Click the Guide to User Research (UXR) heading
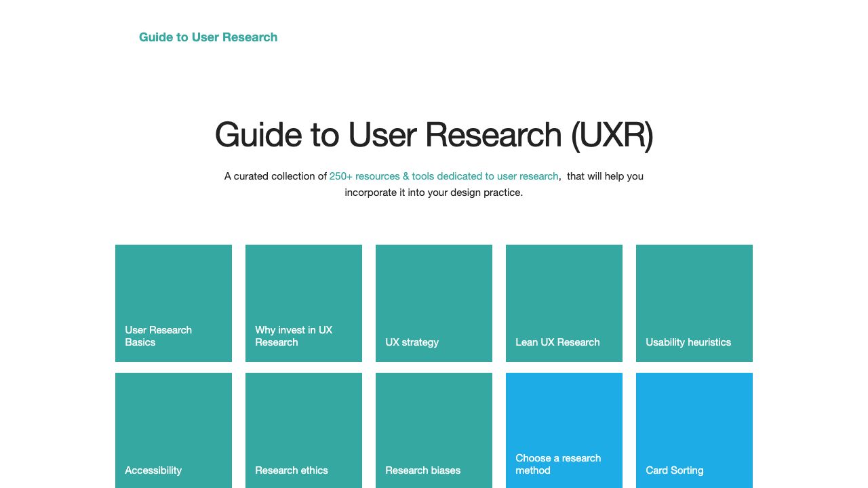Image resolution: width=868 pixels, height=488 pixels. coord(434,135)
